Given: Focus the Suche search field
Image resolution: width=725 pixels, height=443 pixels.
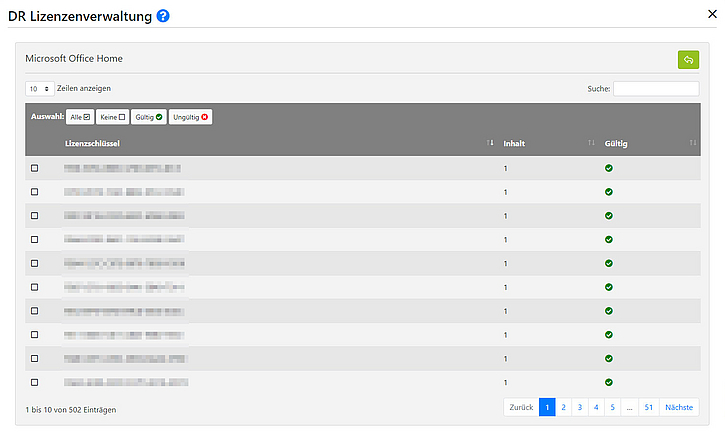Looking at the screenshot, I should coord(656,89).
